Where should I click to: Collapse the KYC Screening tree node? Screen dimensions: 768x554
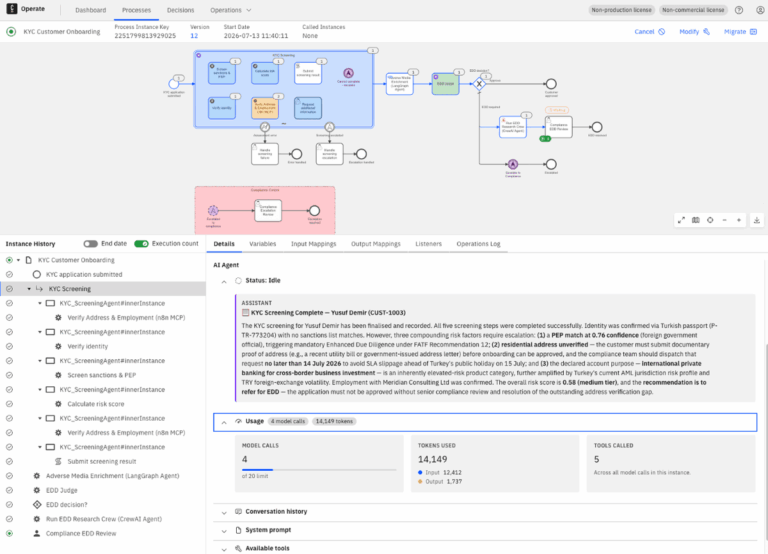pyautogui.click(x=29, y=289)
